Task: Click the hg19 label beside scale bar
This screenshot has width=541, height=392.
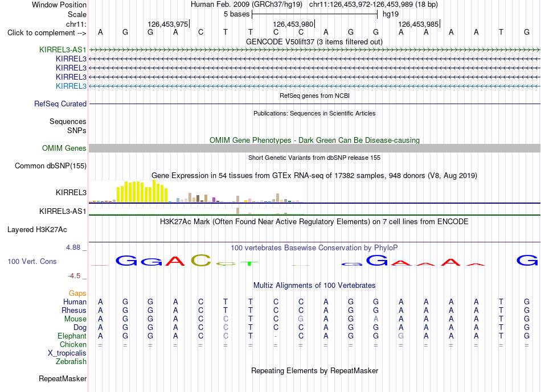Action: pos(391,14)
